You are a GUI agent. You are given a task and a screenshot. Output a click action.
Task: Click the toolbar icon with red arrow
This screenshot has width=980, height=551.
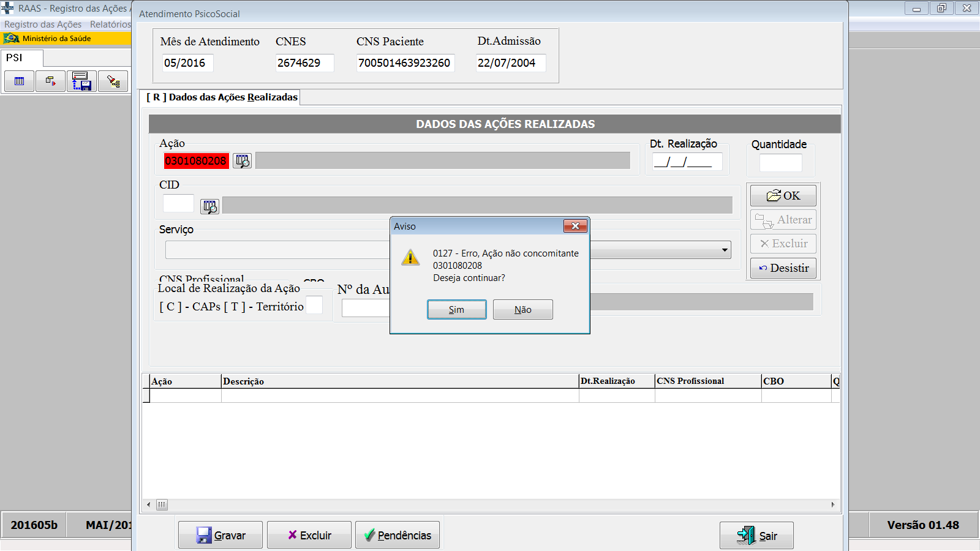point(50,81)
